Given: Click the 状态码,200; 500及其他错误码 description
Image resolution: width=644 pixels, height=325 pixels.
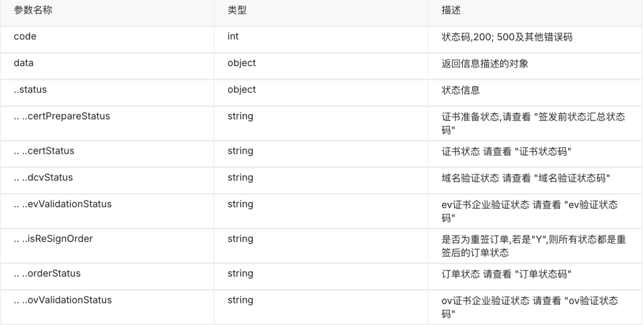Looking at the screenshot, I should coord(507,37).
